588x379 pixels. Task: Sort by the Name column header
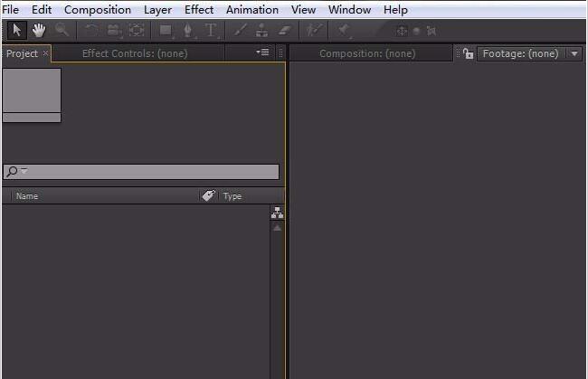pos(27,196)
